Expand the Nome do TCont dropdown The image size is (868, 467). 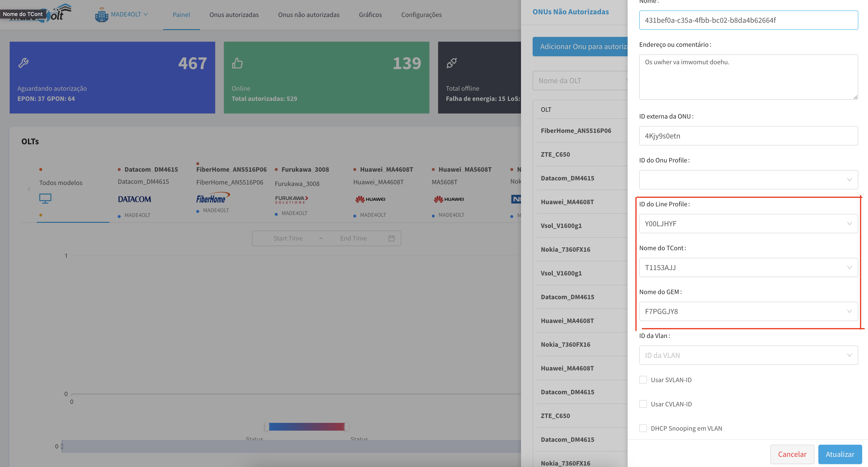(x=748, y=267)
